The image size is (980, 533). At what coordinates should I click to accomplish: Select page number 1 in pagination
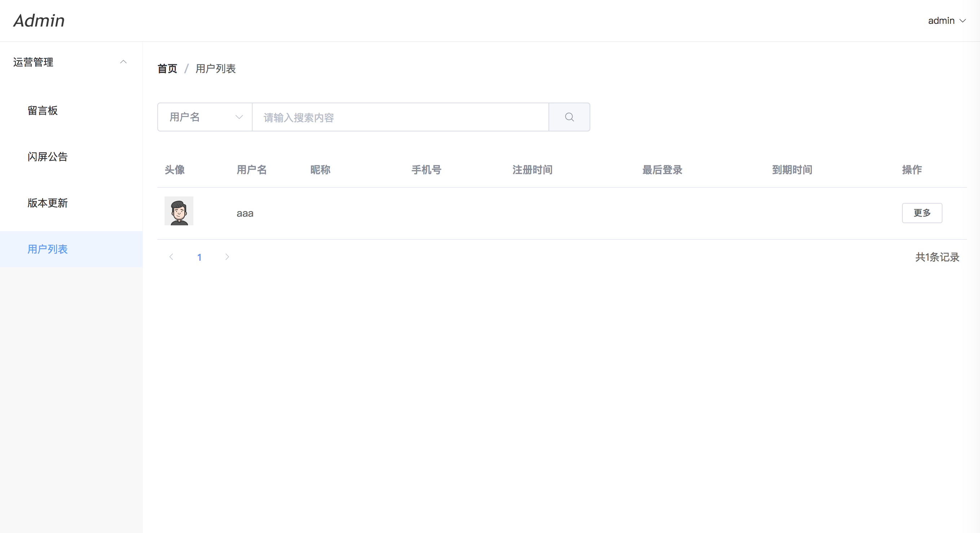pos(199,257)
